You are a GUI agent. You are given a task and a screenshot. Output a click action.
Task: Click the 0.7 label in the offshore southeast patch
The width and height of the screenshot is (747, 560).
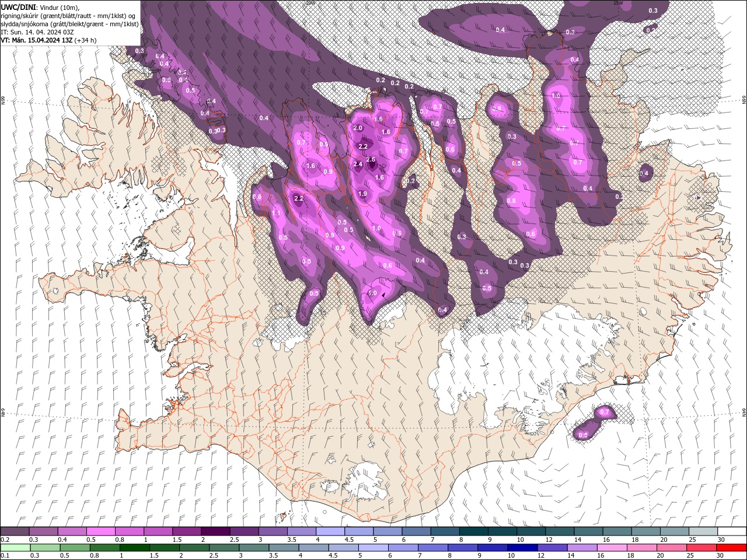click(x=605, y=412)
